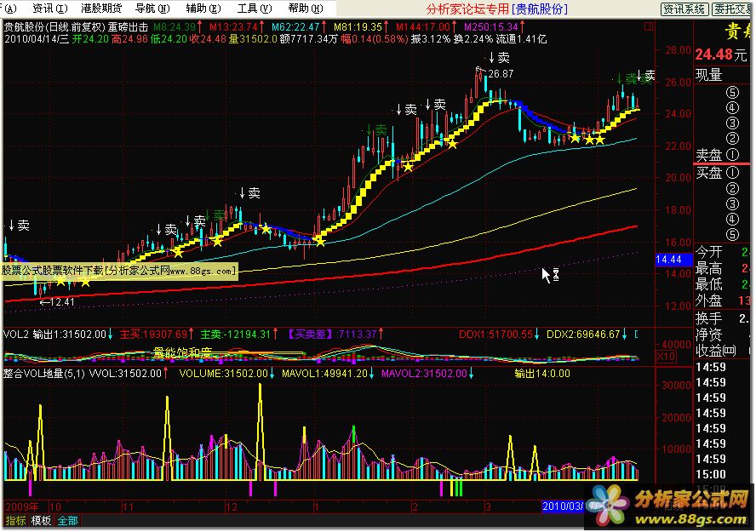Click the 最高 row label

click(708, 268)
